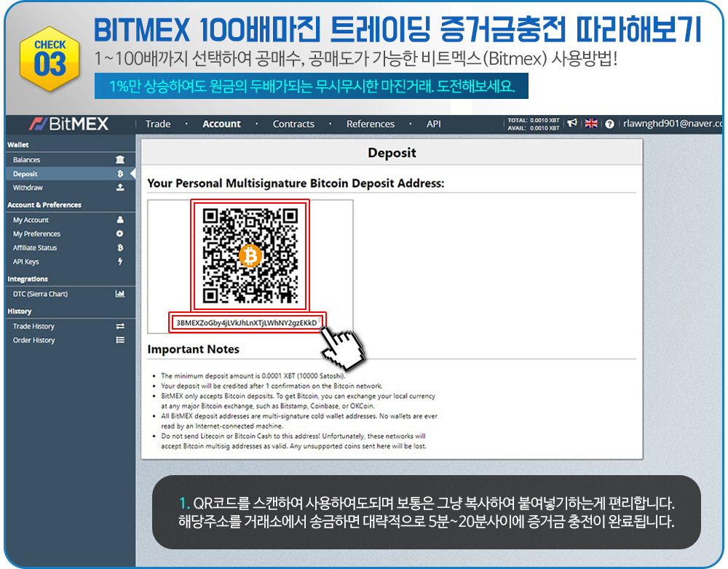
Task: Click the My Preferences gear icon
Action: [120, 234]
